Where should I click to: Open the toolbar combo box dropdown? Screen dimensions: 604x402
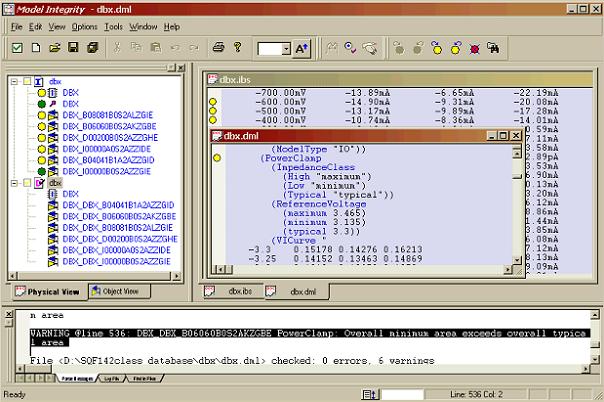tap(286, 49)
